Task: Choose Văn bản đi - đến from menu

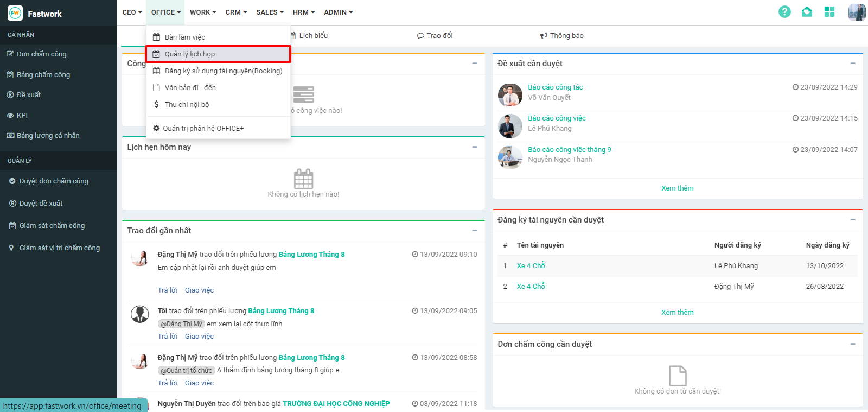Action: click(x=190, y=88)
